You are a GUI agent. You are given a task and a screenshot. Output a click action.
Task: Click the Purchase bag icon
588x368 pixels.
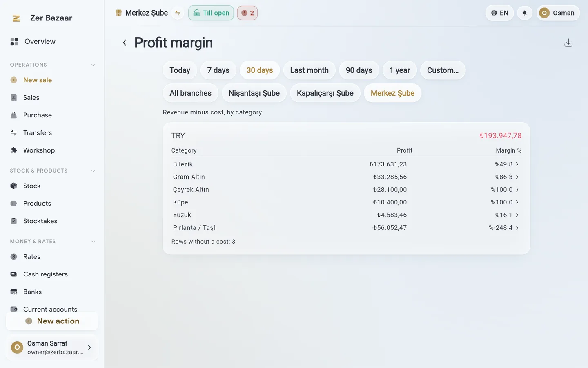[x=13, y=115]
